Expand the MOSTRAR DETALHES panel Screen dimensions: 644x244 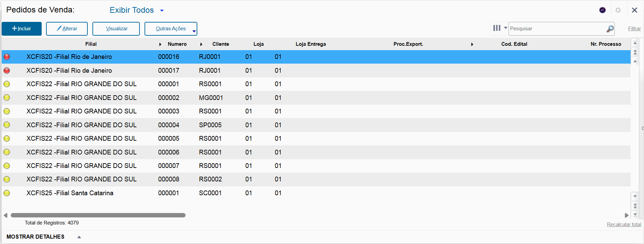[79, 237]
